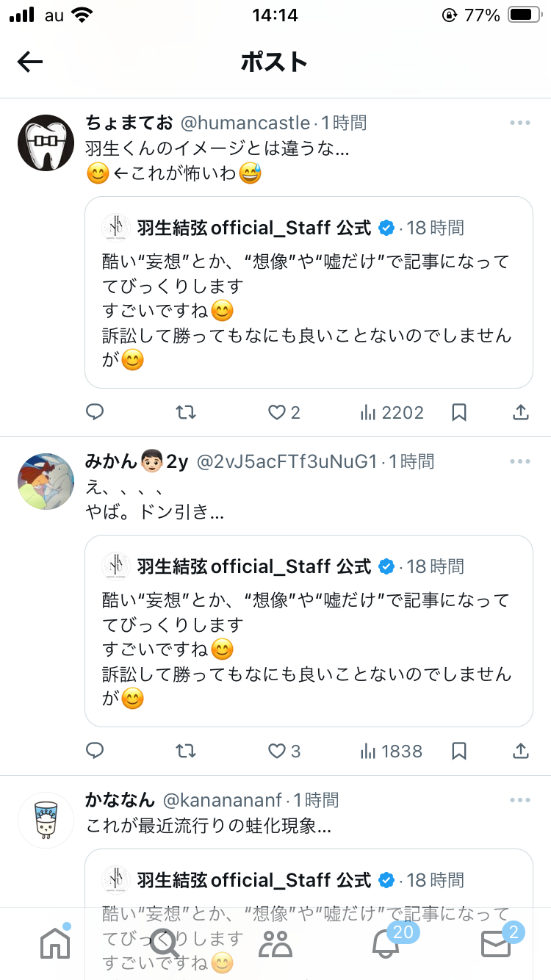Bookmark ちょまてお's post
The width and height of the screenshot is (551, 980).
tap(459, 412)
